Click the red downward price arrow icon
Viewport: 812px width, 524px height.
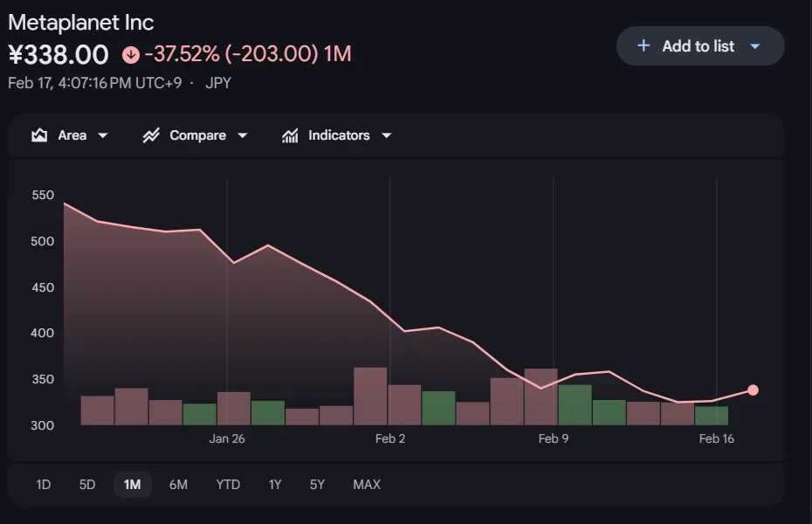coord(132,53)
